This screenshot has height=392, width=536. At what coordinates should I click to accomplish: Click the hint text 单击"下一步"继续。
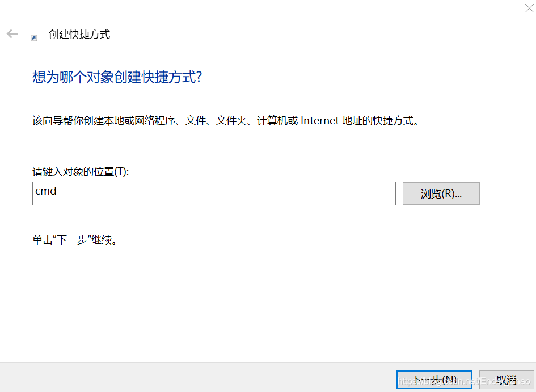coord(75,240)
